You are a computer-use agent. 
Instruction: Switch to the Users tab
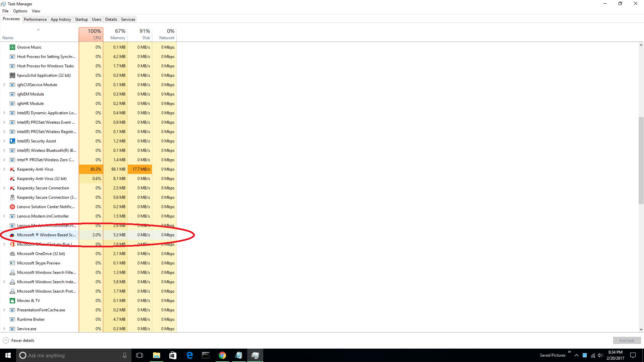click(x=97, y=19)
